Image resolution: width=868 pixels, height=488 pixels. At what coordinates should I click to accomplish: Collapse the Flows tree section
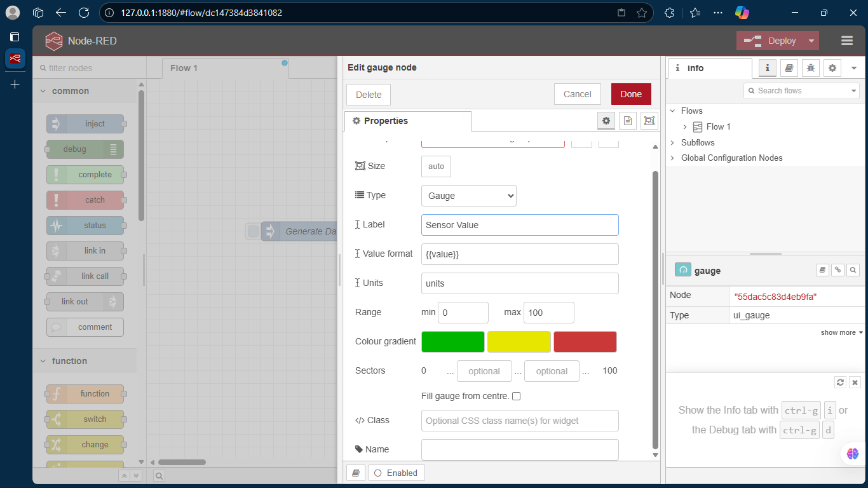(673, 111)
